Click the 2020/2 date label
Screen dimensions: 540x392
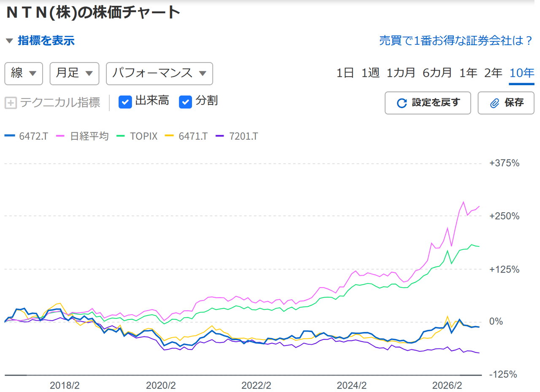point(160,385)
